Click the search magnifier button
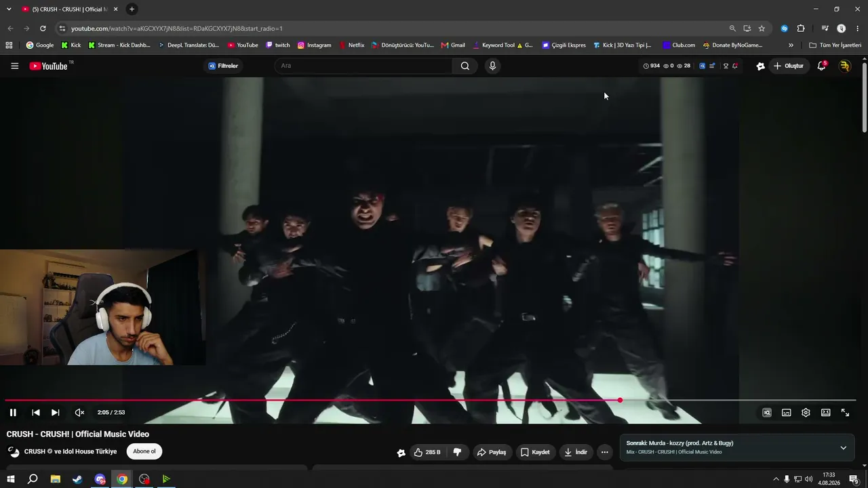Screen dimensions: 868x488 point(465,66)
